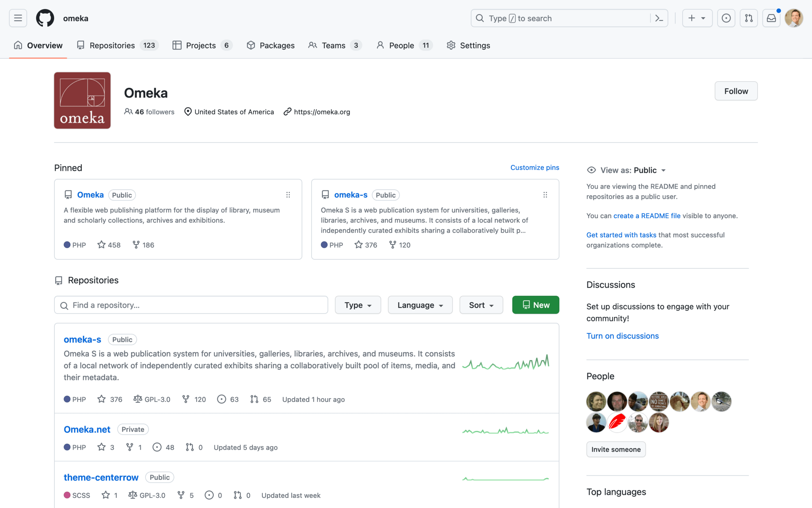Click star icon on omeka-s repository row

point(101,399)
